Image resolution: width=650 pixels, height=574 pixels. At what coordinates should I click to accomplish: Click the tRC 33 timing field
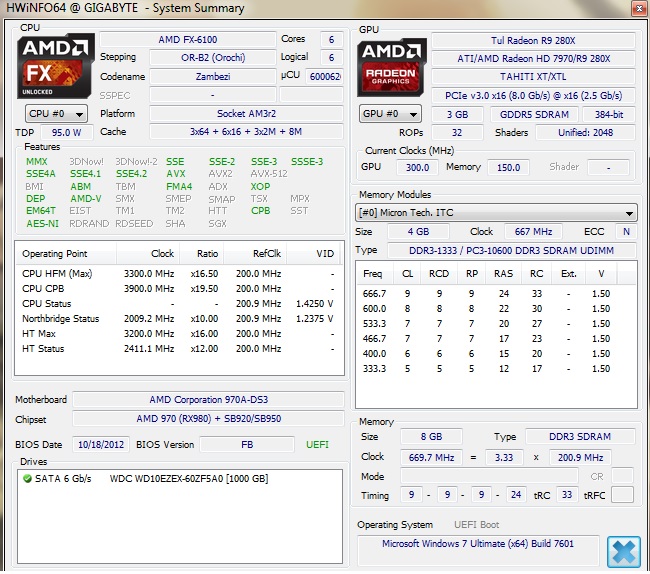click(567, 495)
